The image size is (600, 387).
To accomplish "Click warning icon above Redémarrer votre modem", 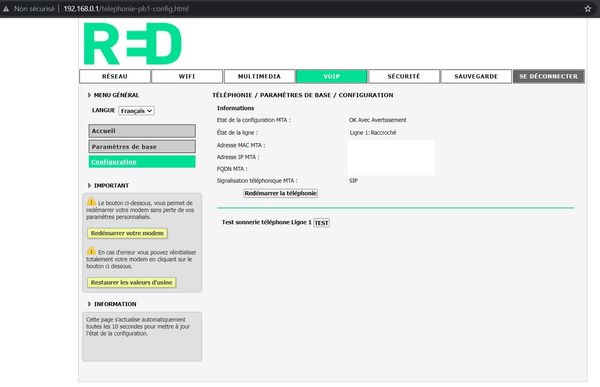I will click(91, 201).
